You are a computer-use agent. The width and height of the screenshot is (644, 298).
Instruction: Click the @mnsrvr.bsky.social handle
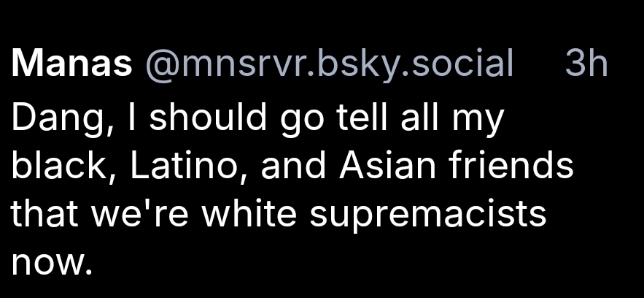click(x=329, y=64)
